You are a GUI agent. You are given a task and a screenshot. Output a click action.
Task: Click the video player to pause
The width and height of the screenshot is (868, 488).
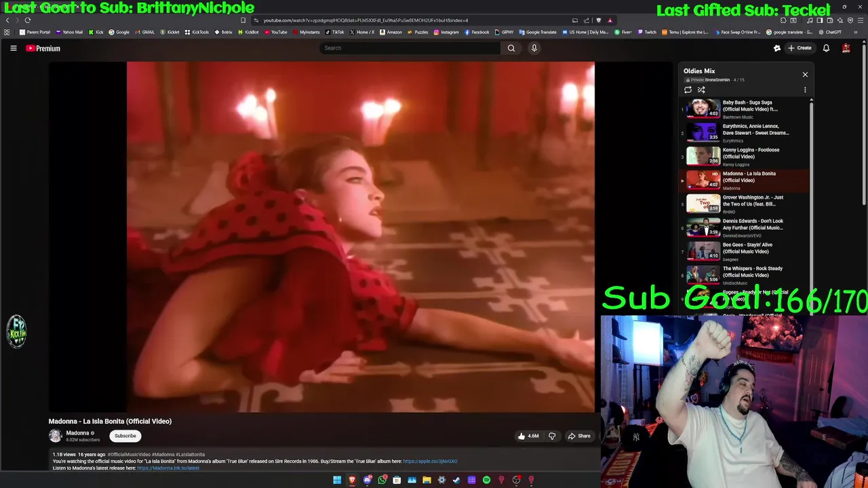360,237
